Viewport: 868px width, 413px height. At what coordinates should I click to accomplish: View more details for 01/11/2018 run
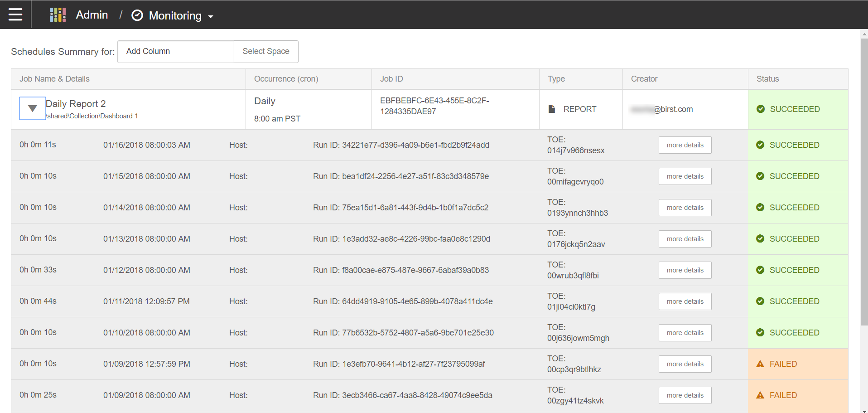click(685, 301)
